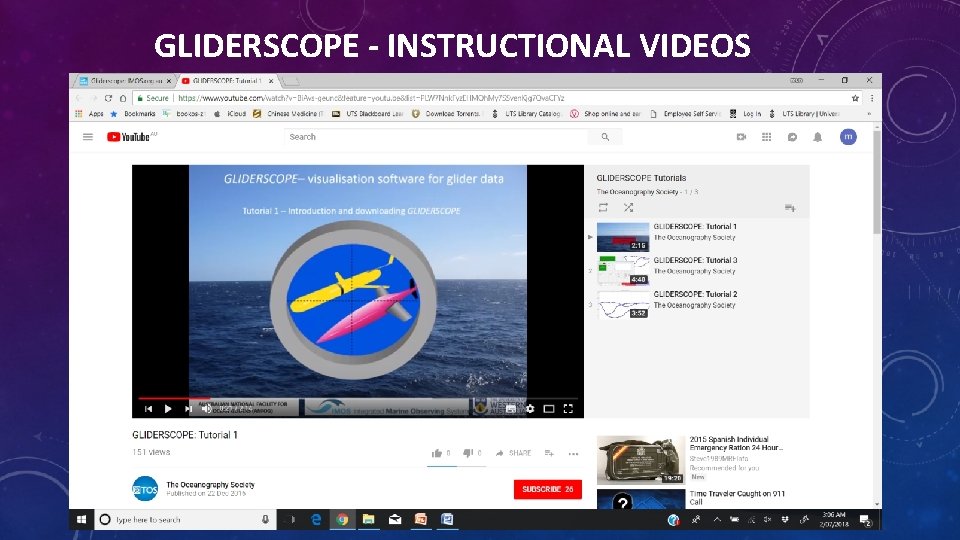Open GLIDERSCOPE: Tutorial 2 playlist item

pyautogui.click(x=698, y=304)
